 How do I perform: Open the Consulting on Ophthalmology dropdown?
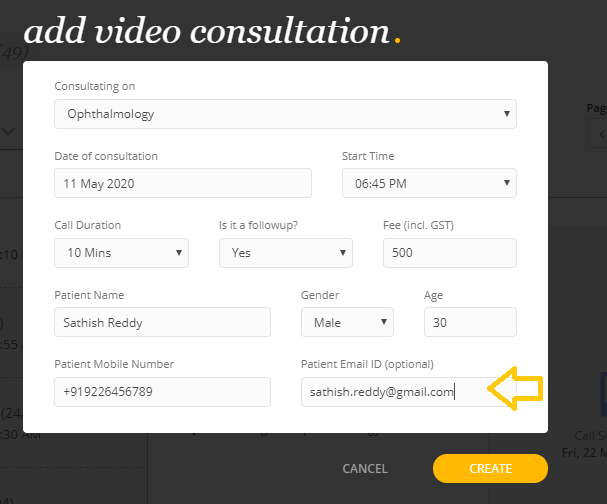point(285,114)
